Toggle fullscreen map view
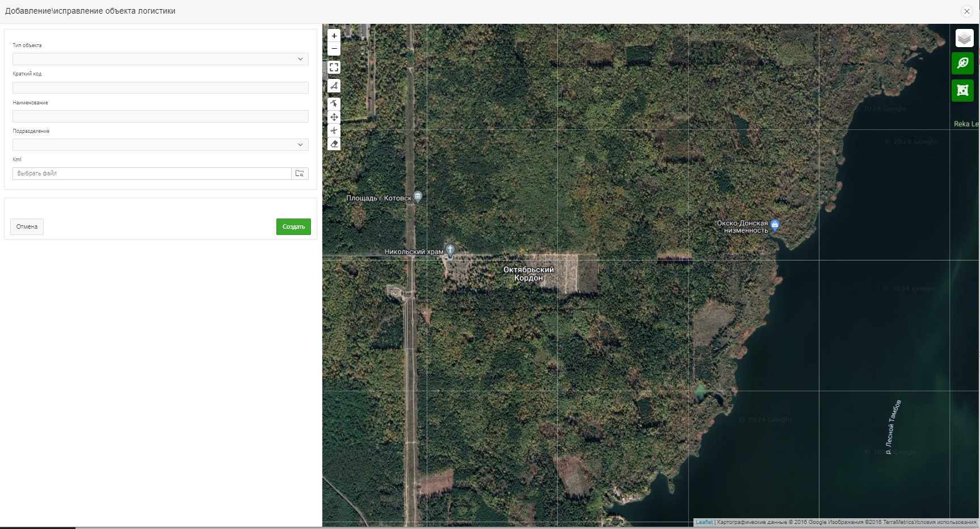This screenshot has height=529, width=980. point(334,68)
